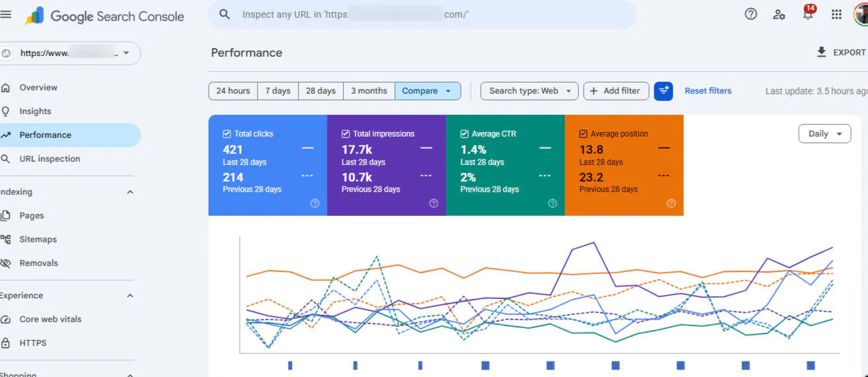Screen dimensions: 868x377
Task: Open HTTPS report in sidebar
Action: [x=33, y=343]
